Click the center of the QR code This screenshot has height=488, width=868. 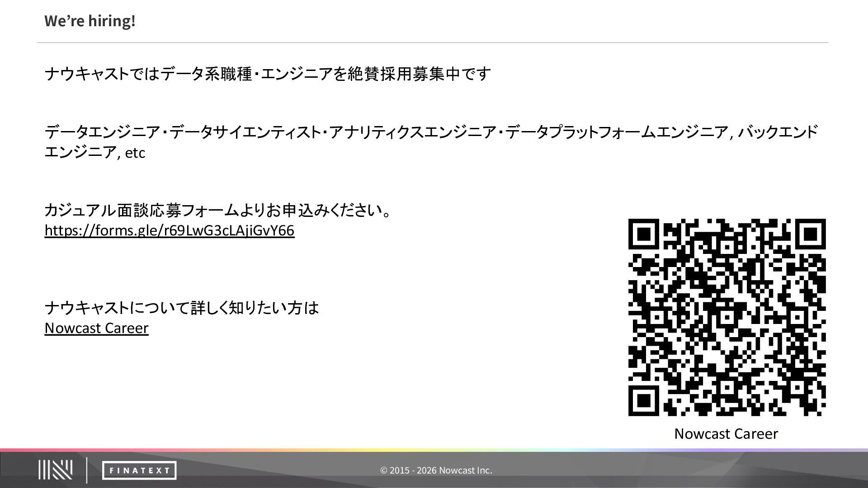point(726,317)
